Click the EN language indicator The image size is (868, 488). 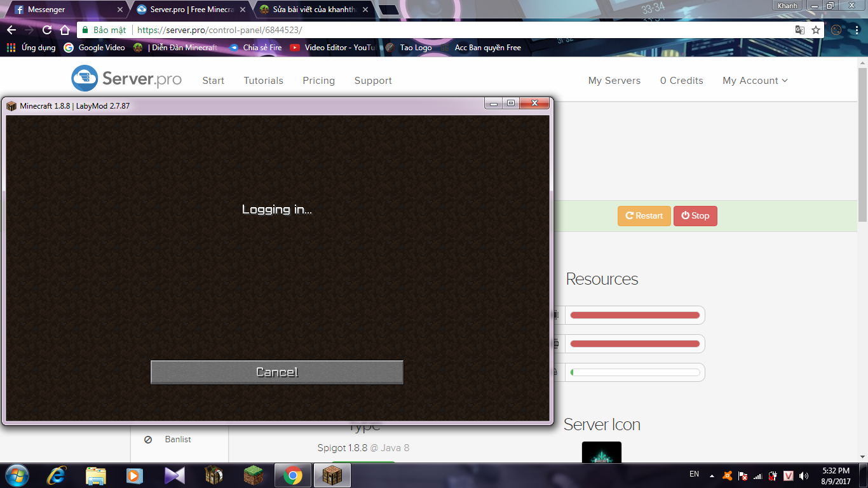[x=695, y=474]
